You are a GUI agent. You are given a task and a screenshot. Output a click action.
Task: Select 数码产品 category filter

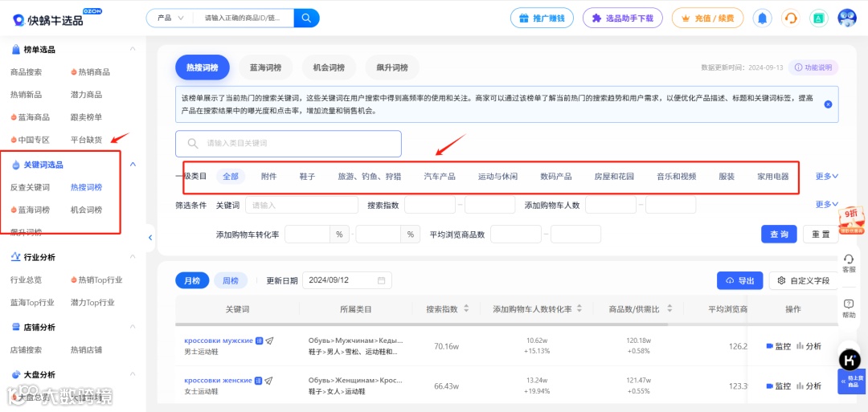(556, 177)
